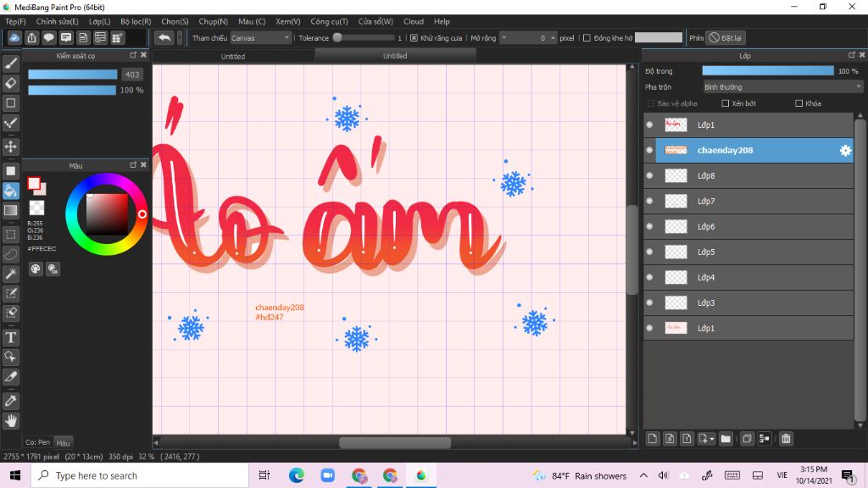Add a new layer folder
Screen dimensions: 868x488
(726, 439)
